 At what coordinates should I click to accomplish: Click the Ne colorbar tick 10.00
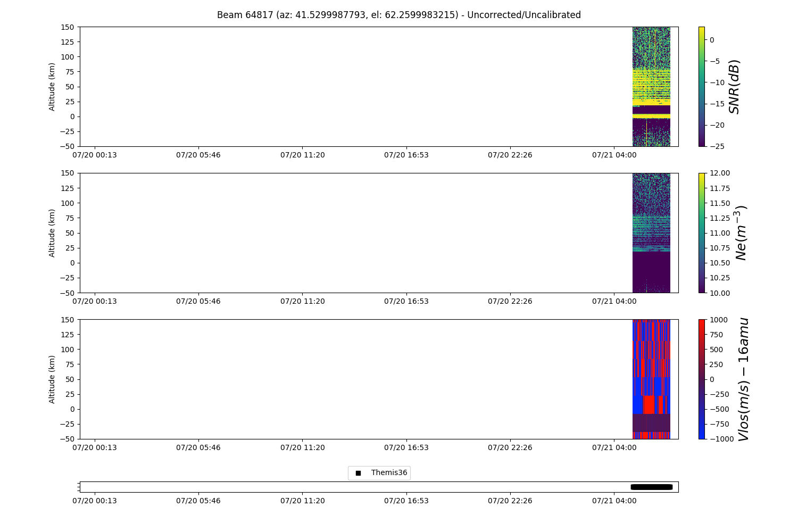pos(719,293)
